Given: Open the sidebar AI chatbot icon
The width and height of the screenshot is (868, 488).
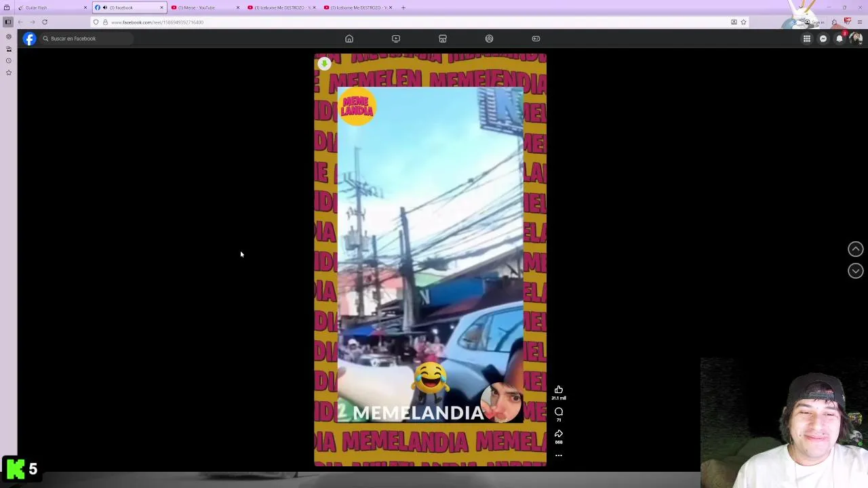Looking at the screenshot, I should click(9, 36).
